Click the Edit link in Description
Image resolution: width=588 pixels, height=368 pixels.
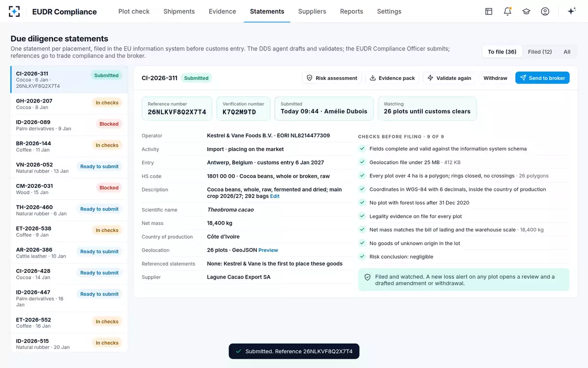[275, 196]
